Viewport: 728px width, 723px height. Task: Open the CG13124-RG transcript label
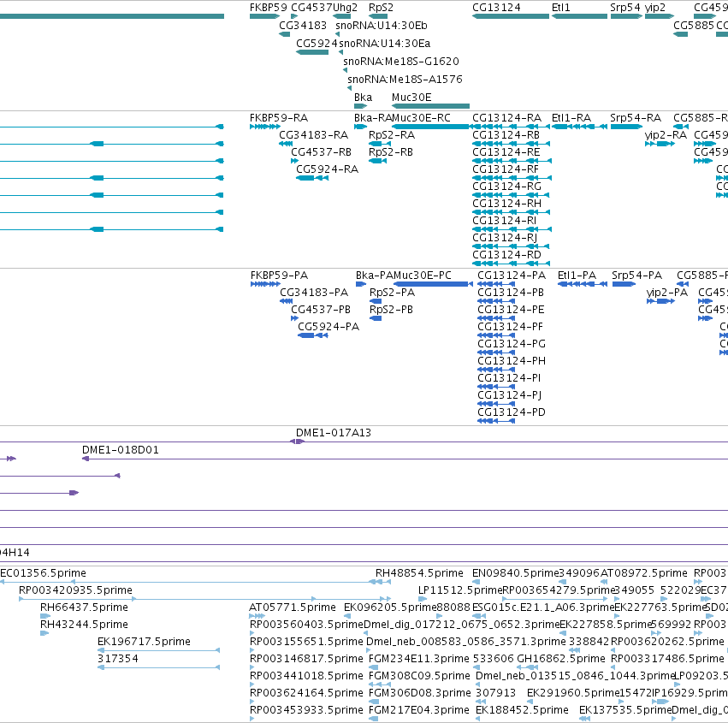[506, 187]
